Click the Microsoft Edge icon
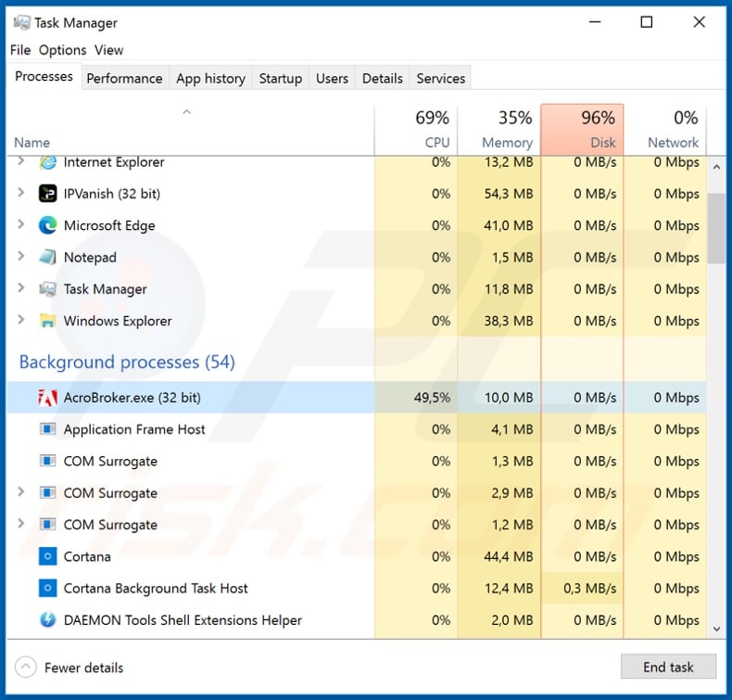 [x=48, y=225]
